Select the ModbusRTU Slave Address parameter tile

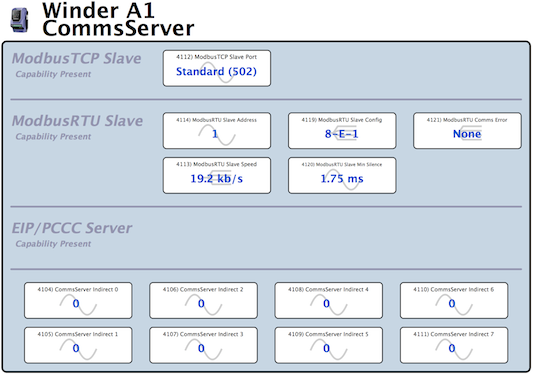tap(217, 131)
